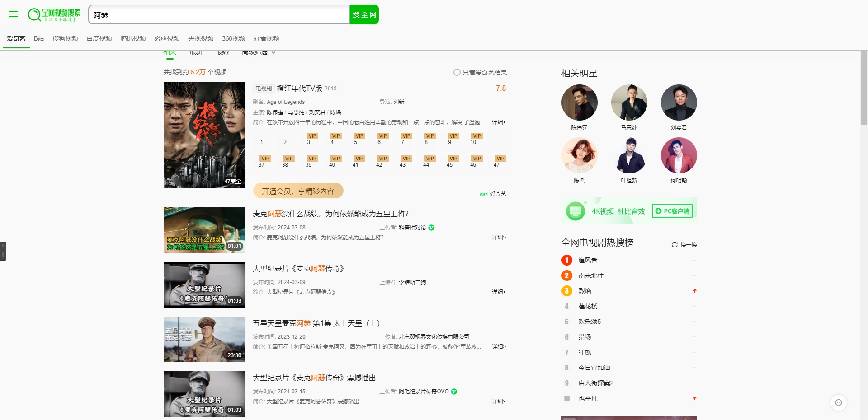Switch to the 爱奇艺 tab
Screen dimensions: 868x420
click(16, 38)
